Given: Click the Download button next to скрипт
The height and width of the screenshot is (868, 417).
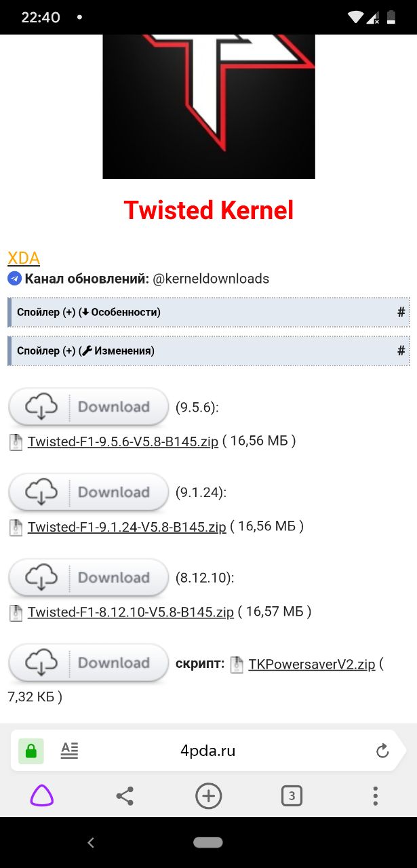Looking at the screenshot, I should (88, 663).
